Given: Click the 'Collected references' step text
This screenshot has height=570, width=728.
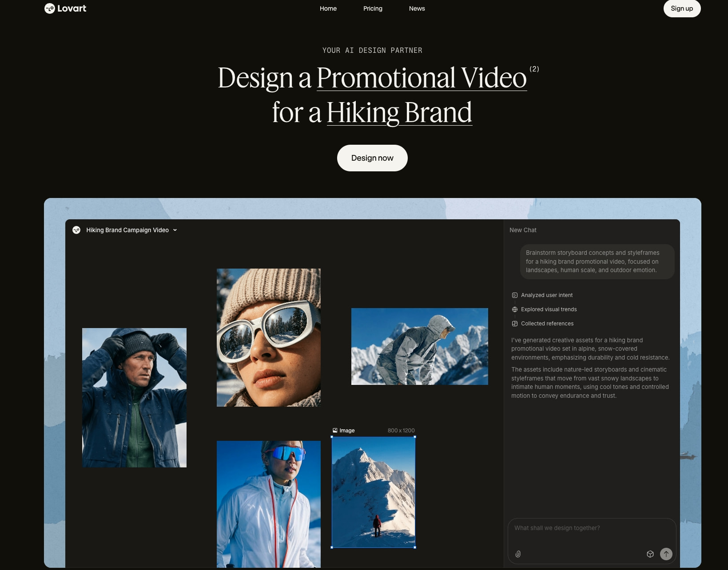Looking at the screenshot, I should 547,324.
